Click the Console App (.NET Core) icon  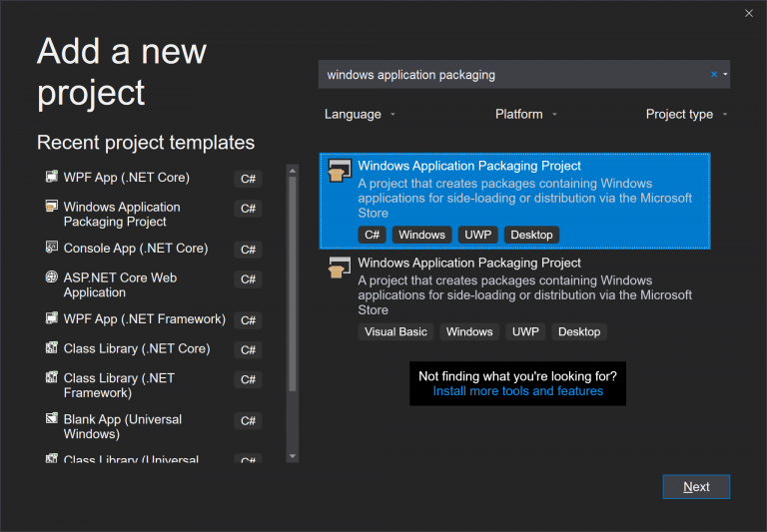51,247
